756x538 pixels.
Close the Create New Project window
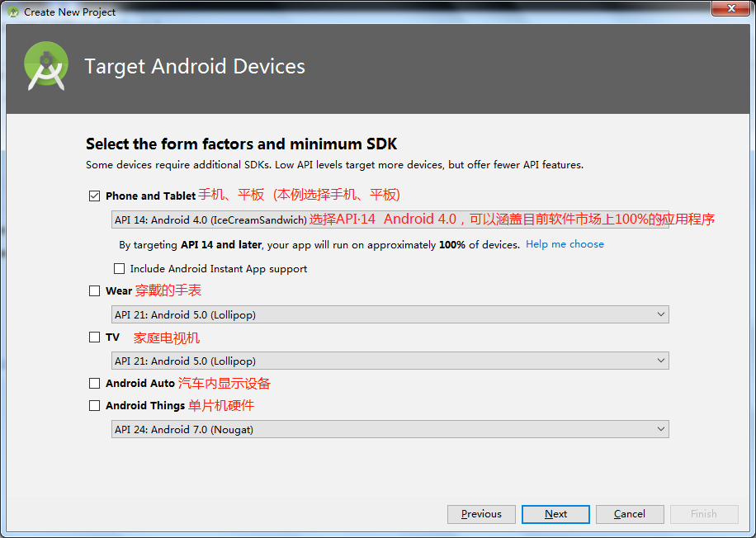click(731, 8)
